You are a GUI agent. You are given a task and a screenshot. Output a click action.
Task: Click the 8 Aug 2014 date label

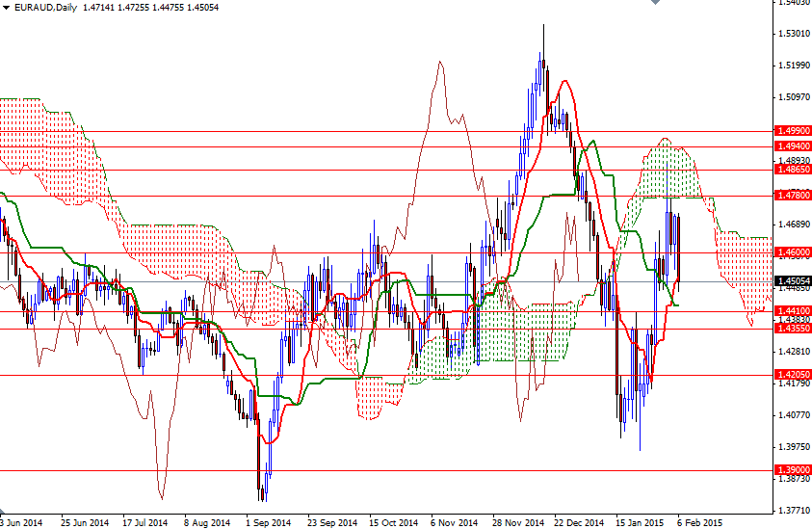207,522
